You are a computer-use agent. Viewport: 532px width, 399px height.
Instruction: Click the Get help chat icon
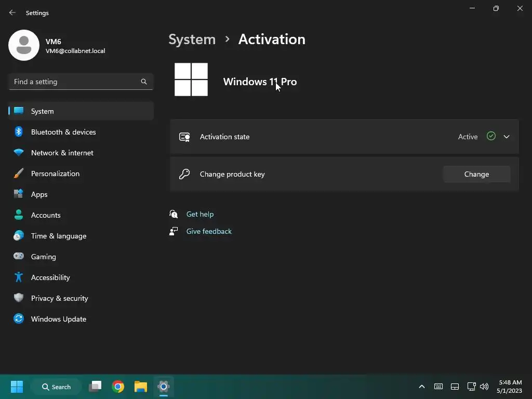pos(174,214)
